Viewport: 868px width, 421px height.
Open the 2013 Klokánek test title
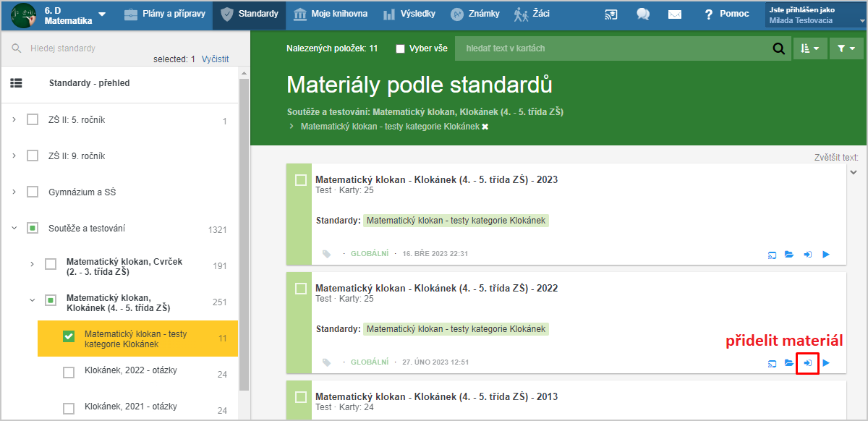437,396
